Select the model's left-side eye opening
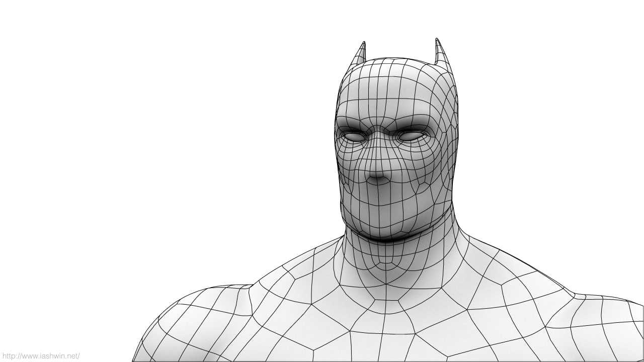This screenshot has width=644, height=362. [x=353, y=136]
